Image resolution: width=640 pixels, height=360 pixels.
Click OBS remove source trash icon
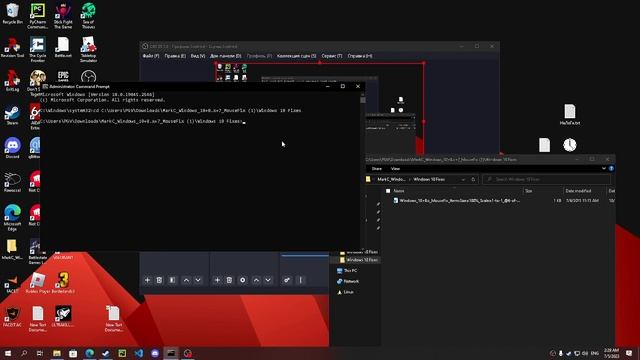pos(229,280)
